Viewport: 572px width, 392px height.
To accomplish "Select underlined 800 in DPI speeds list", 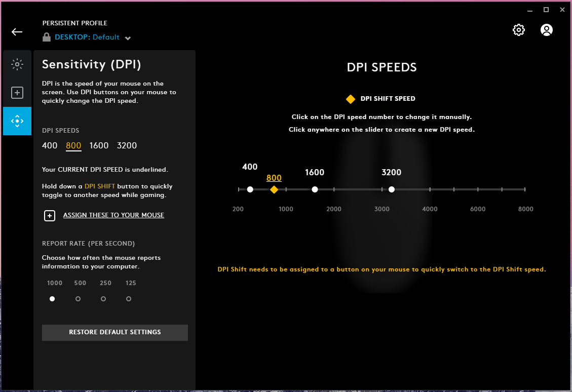I will tap(73, 145).
